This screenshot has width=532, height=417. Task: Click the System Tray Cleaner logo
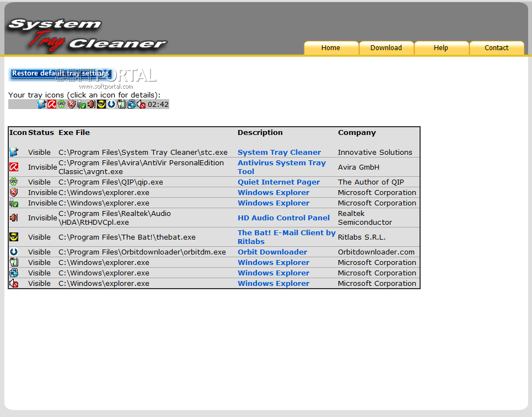pyautogui.click(x=87, y=34)
